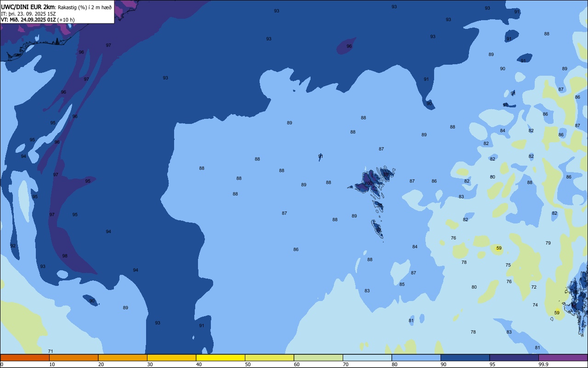The width and height of the screenshot is (588, 368).
Task: Click the 'UWC/DINI EUR 2km' title text
Action: click(28, 6)
